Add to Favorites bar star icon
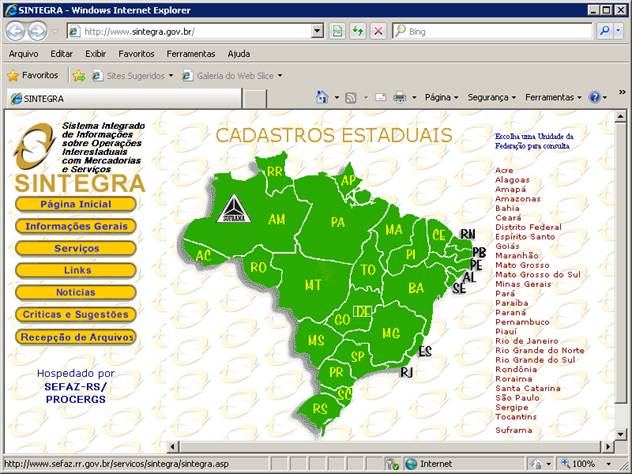The image size is (632, 474). (79, 75)
